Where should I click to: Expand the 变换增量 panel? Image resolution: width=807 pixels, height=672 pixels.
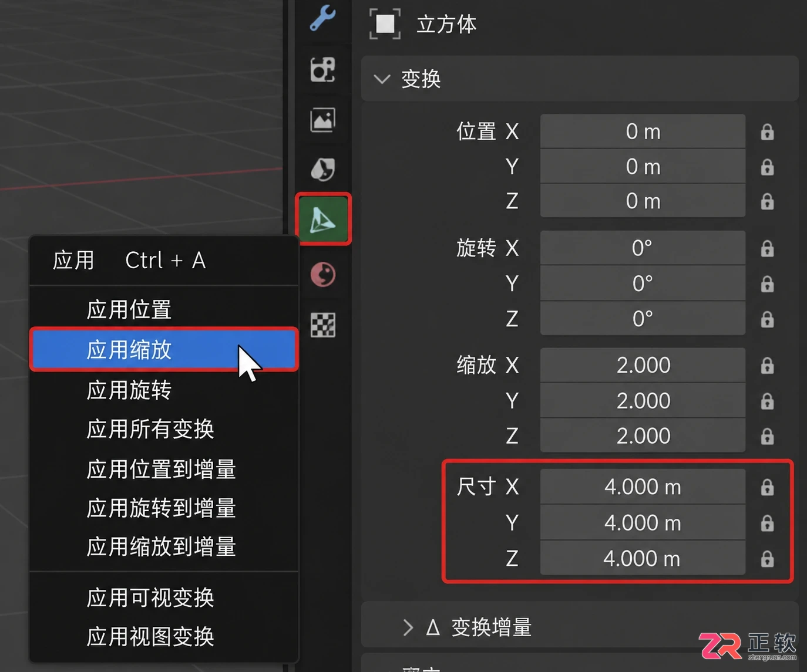408,627
